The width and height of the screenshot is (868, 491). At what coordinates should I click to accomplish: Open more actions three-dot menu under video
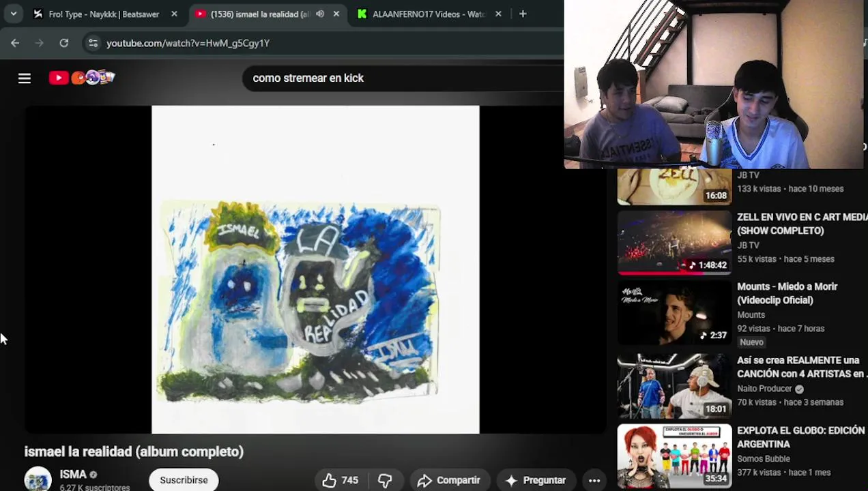click(x=594, y=480)
